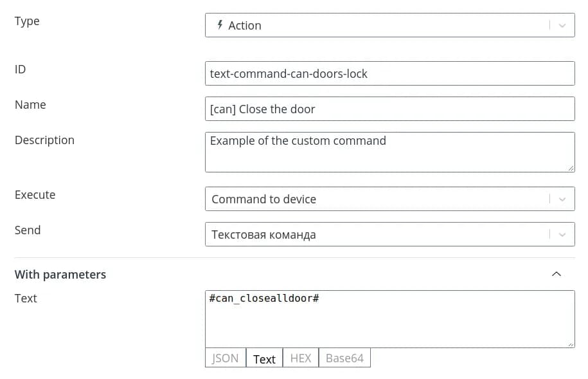The width and height of the screenshot is (588, 379).
Task: Click the Text parameter box resize handle
Action: tap(571, 344)
